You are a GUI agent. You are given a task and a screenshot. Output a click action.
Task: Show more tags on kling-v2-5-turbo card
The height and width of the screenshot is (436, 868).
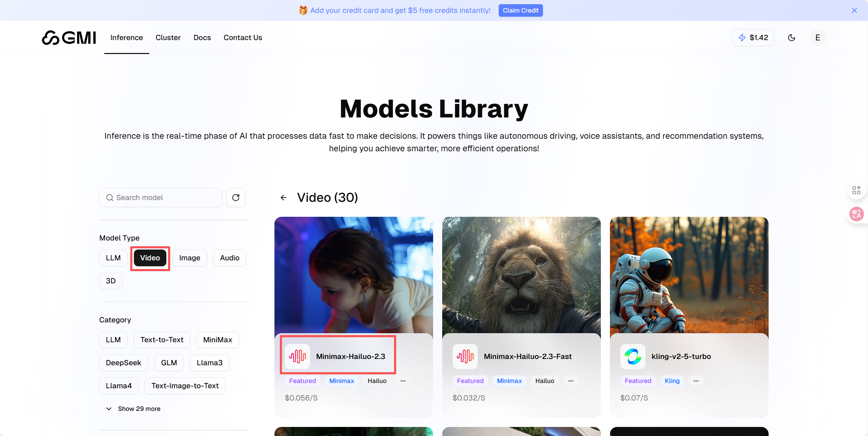(696, 381)
